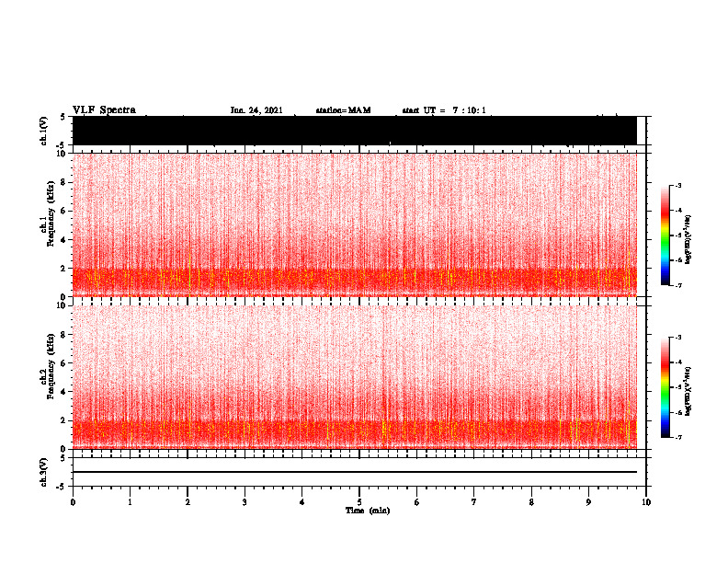
Task: Click the ch.1 colorbar "log(PSD)(V²/Hz)" label
Action: point(688,240)
